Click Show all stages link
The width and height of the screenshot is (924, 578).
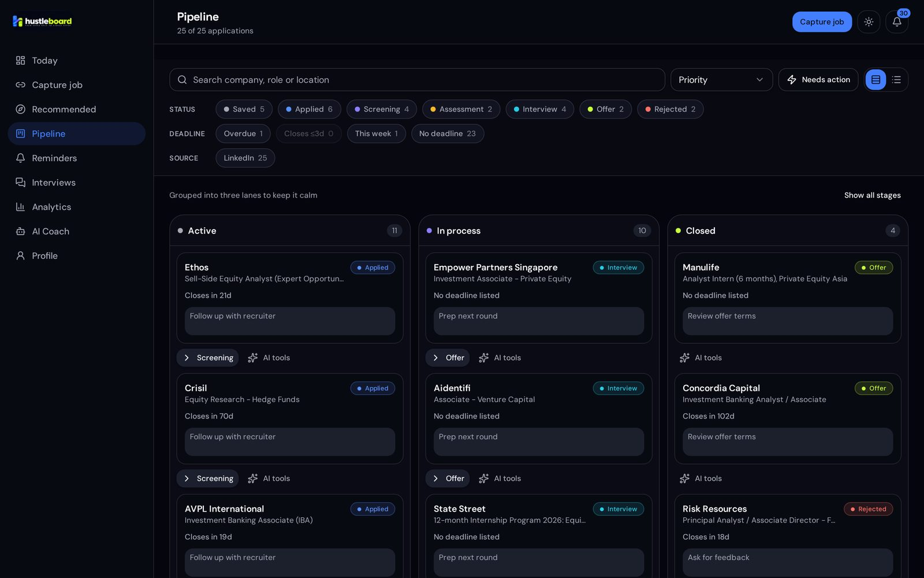pyautogui.click(x=872, y=195)
